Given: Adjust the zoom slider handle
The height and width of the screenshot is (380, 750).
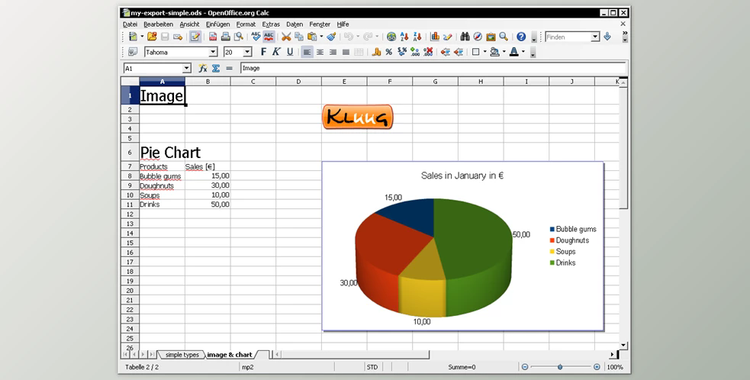Looking at the screenshot, I should tap(560, 367).
